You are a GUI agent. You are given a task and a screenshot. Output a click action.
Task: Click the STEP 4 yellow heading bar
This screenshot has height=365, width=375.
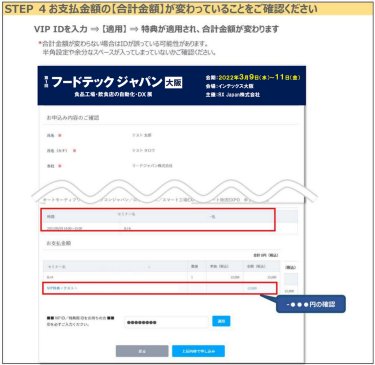click(188, 9)
